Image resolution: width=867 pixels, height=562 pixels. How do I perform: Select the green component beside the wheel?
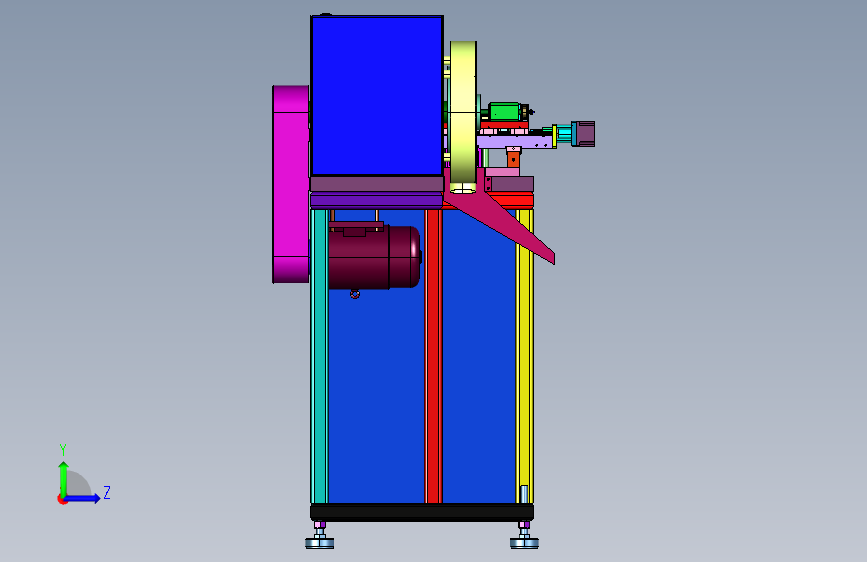[x=504, y=112]
